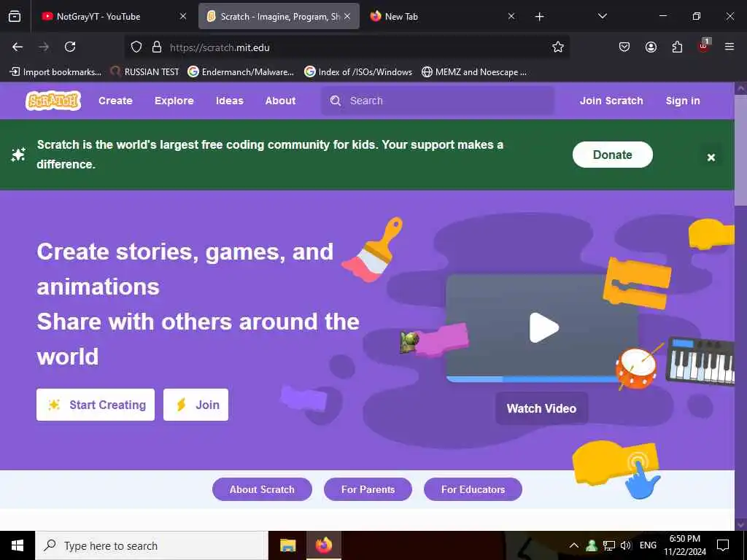Open the MEMZ and Noescape bookmark
This screenshot has height=560, width=747.
[x=474, y=72]
